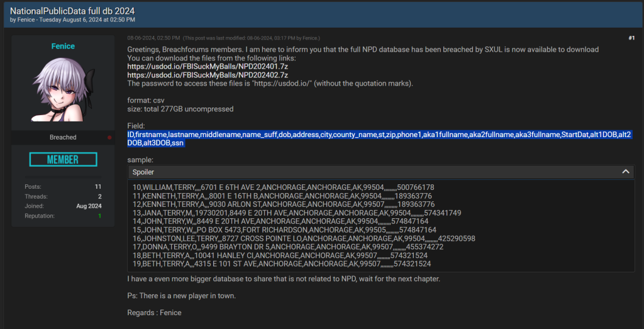Click the MEMBER rank badge
The width and height of the screenshot is (644, 329).
click(63, 160)
